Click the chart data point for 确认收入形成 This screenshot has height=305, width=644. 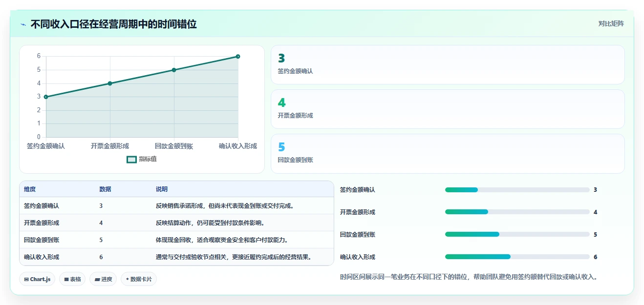(x=238, y=56)
